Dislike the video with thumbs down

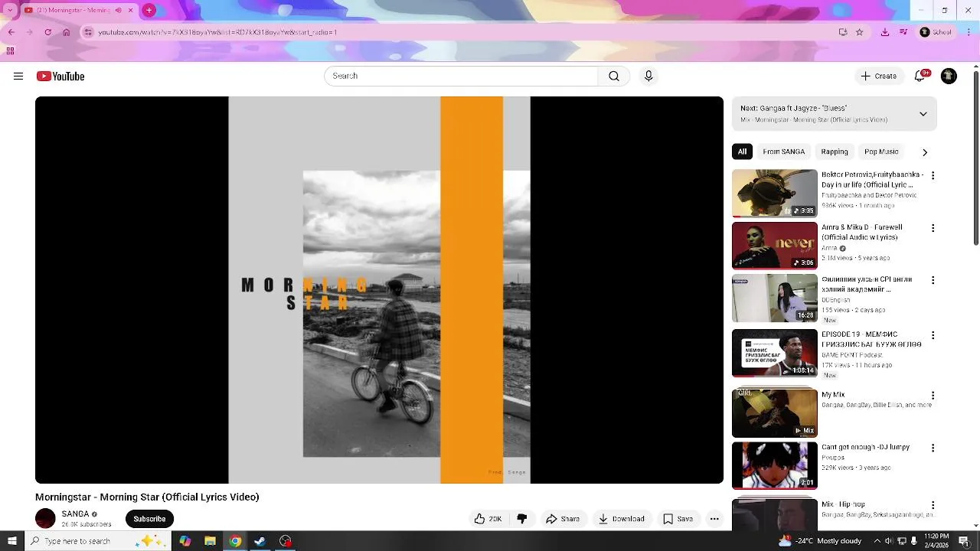click(x=522, y=519)
